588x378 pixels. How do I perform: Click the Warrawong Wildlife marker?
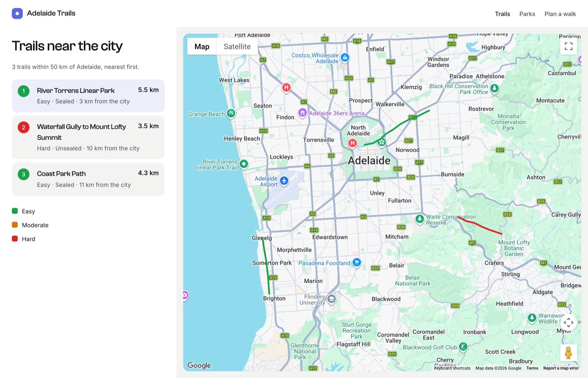point(532,318)
